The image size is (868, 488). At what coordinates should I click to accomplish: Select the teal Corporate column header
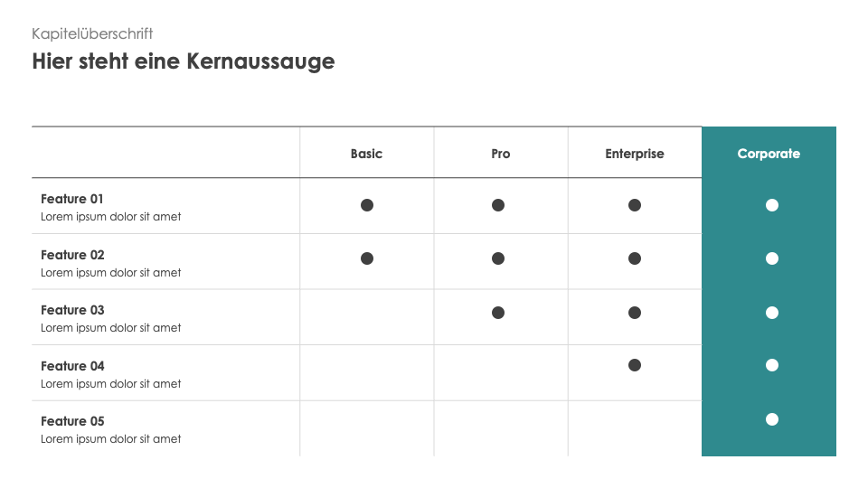(769, 154)
